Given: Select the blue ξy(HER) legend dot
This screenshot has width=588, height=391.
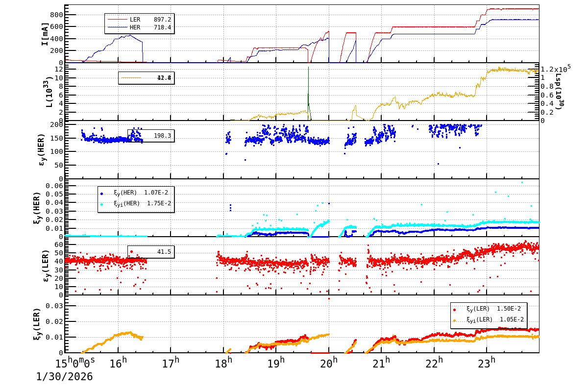Looking at the screenshot, I should pyautogui.click(x=101, y=193).
